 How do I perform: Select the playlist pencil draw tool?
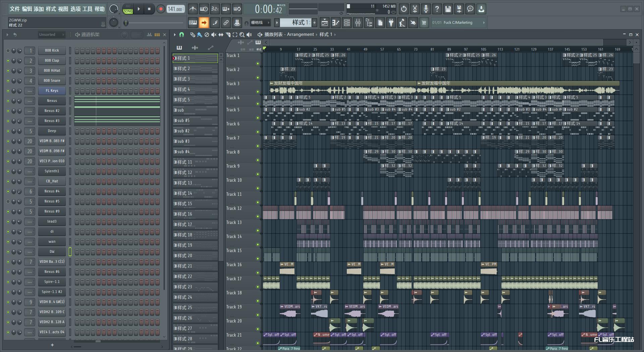[x=193, y=35]
